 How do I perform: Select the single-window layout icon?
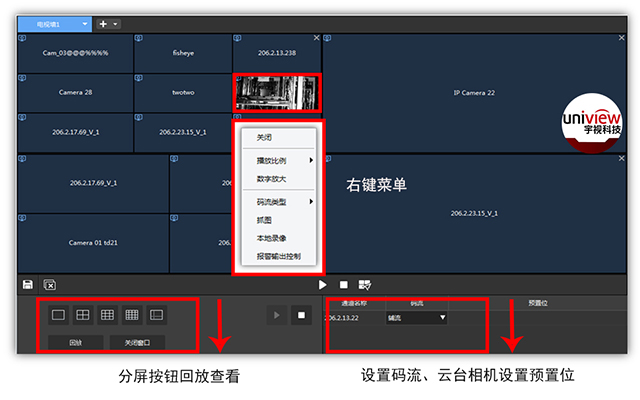click(58, 315)
